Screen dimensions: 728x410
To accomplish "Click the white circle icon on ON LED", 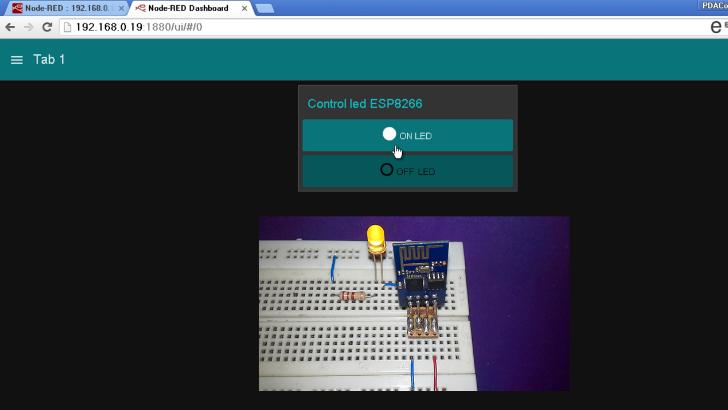I will [x=389, y=134].
